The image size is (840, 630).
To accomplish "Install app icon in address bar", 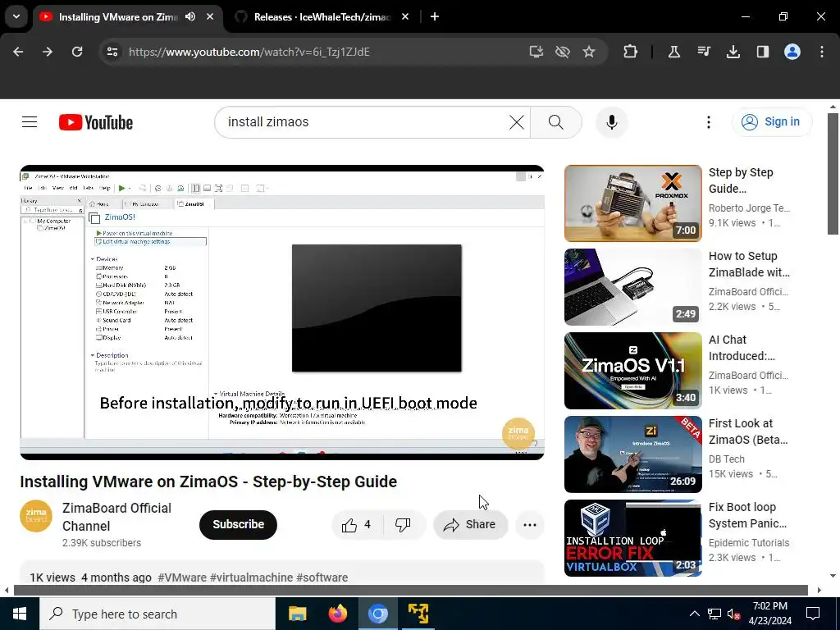I will click(x=536, y=52).
